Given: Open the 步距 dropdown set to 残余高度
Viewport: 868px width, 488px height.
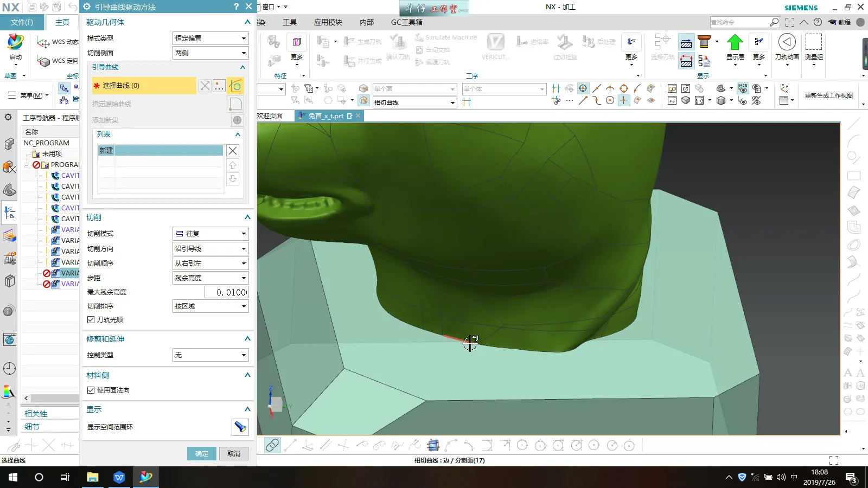Looking at the screenshot, I should point(210,278).
